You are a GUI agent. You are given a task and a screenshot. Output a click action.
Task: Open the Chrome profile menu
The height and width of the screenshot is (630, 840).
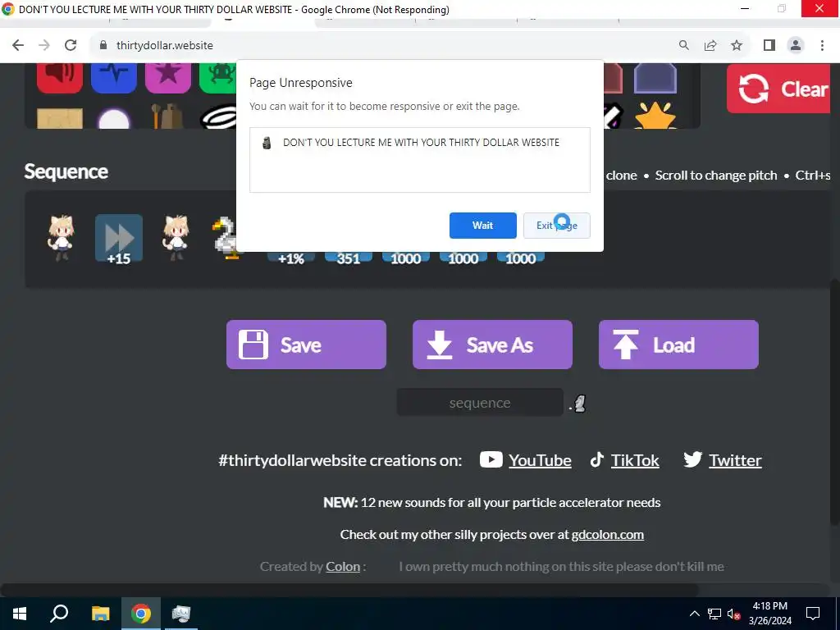point(796,46)
